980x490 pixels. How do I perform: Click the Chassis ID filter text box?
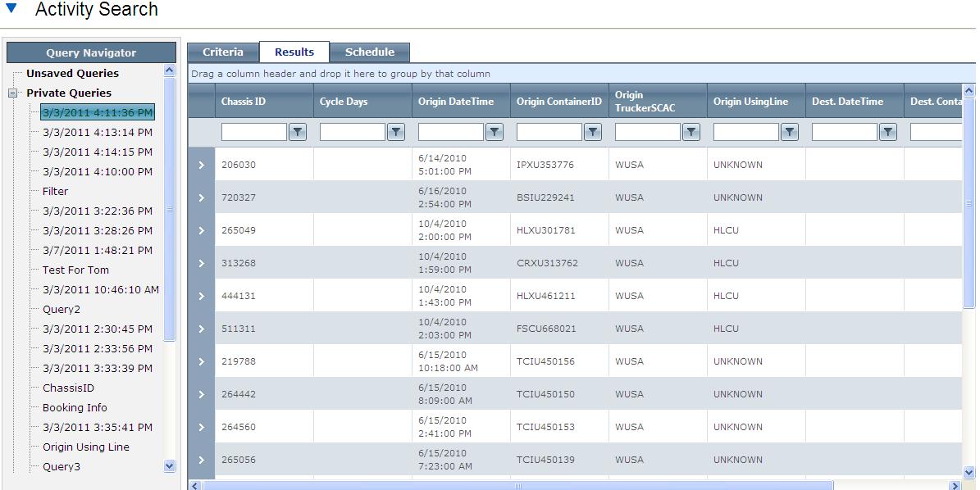tap(253, 132)
